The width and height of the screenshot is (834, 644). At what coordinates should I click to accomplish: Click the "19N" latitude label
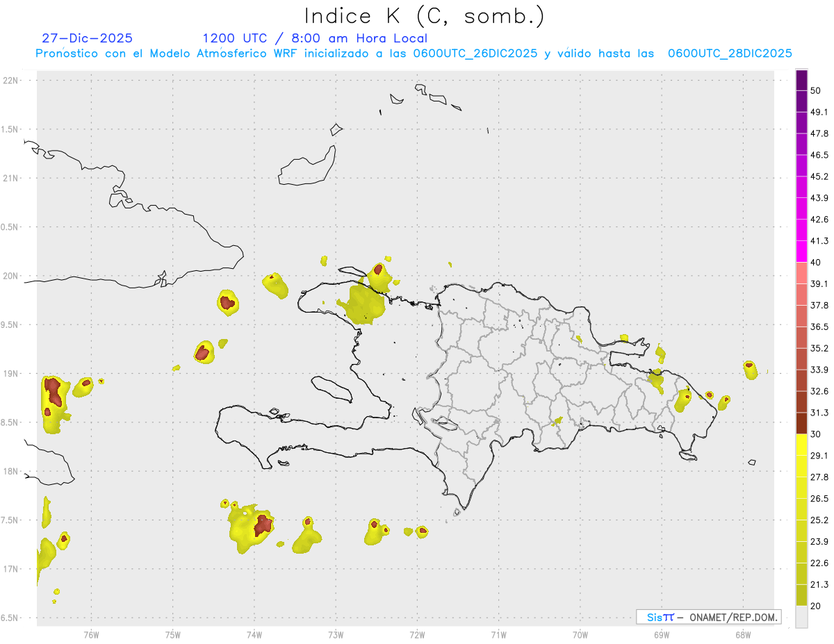click(12, 374)
